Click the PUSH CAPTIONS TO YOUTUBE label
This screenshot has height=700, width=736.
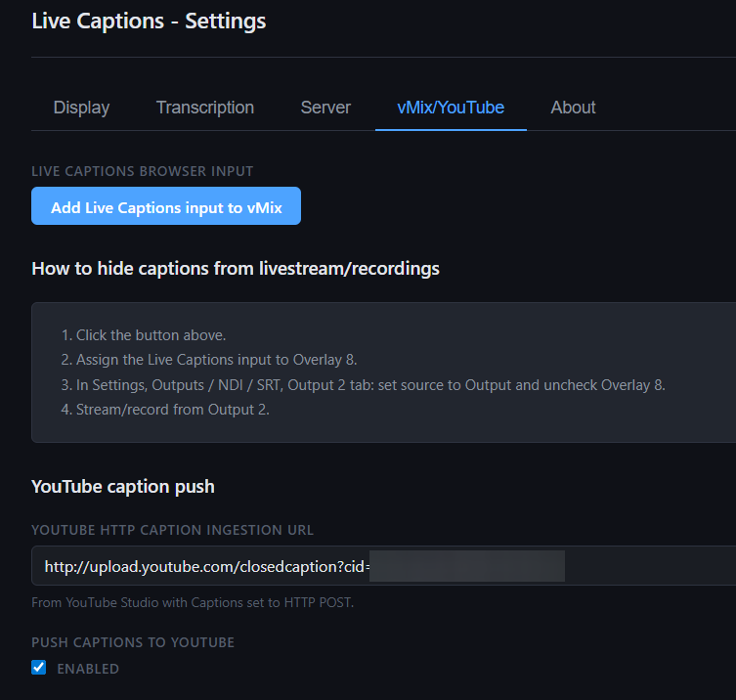click(x=133, y=642)
